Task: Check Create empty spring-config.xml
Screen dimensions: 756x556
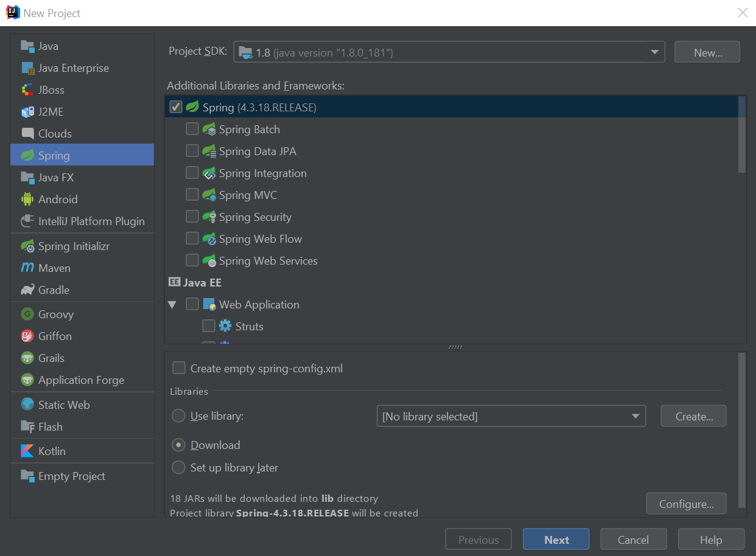Action: 179,367
